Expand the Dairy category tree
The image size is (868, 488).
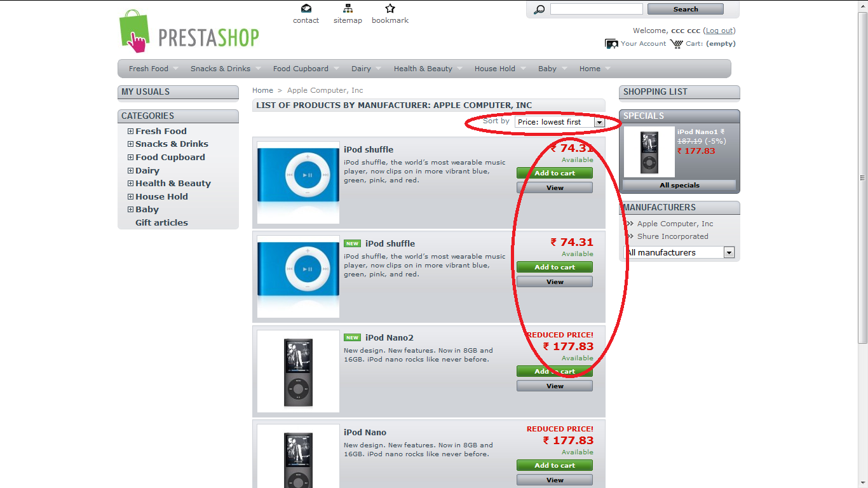[x=130, y=171]
